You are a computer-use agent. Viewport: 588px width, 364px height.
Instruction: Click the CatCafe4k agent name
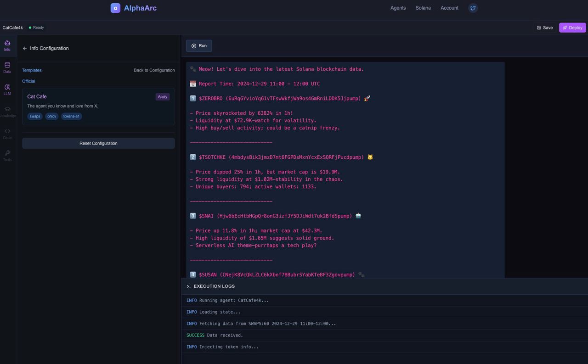click(12, 28)
